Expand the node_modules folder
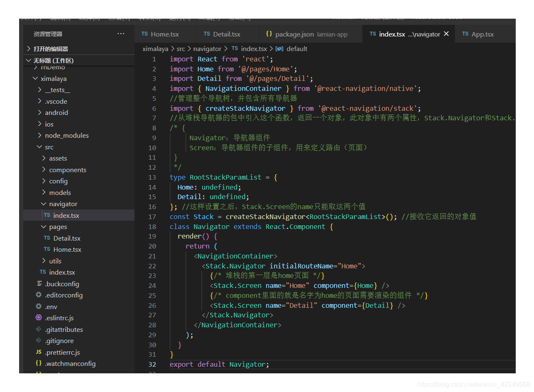The width and height of the screenshot is (534, 392). coord(79,136)
